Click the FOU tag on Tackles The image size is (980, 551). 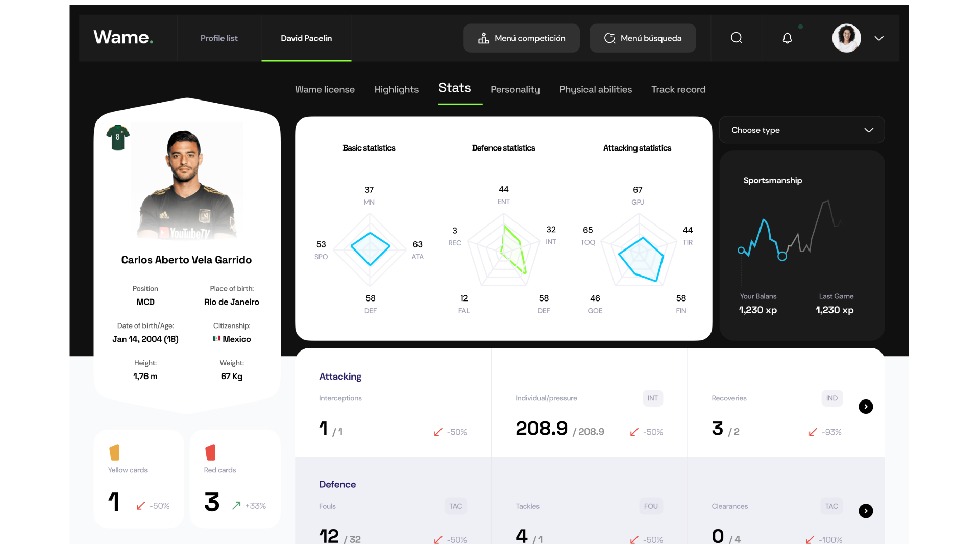(x=651, y=506)
